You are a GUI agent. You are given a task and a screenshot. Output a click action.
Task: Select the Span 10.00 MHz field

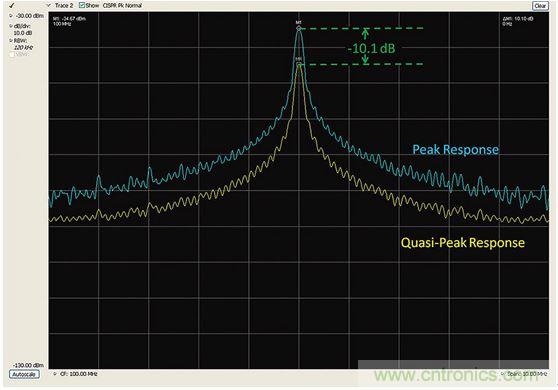coord(526,374)
